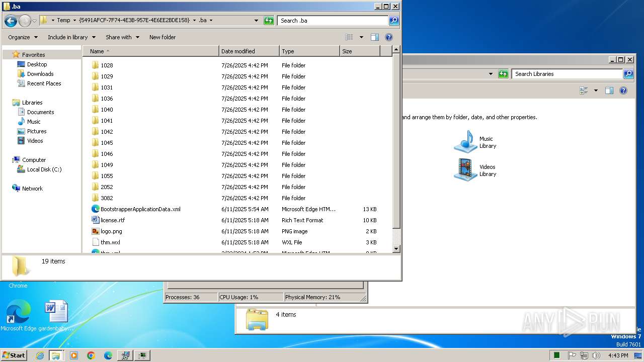Sort by the Size column header

(x=360, y=51)
